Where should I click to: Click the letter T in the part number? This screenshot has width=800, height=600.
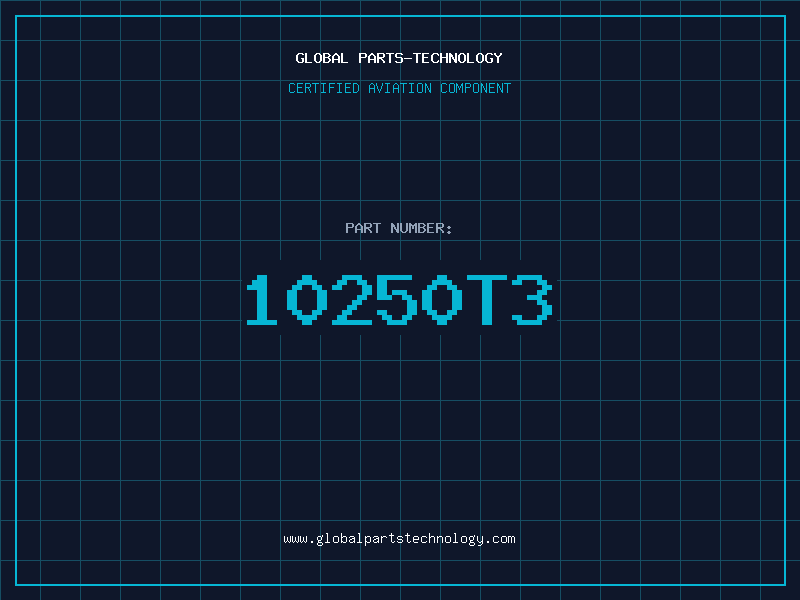(487, 299)
